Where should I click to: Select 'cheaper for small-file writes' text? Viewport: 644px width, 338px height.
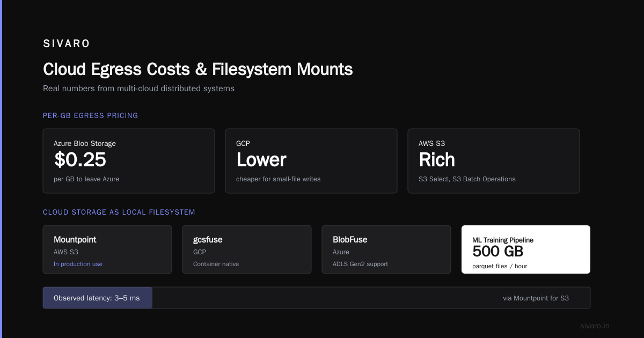[x=278, y=179]
